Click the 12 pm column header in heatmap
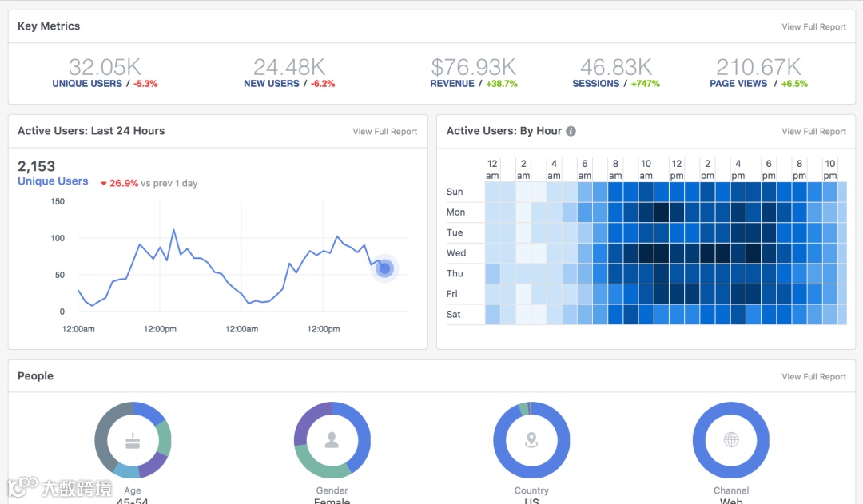Viewport: 863px width, 504px height. (677, 169)
